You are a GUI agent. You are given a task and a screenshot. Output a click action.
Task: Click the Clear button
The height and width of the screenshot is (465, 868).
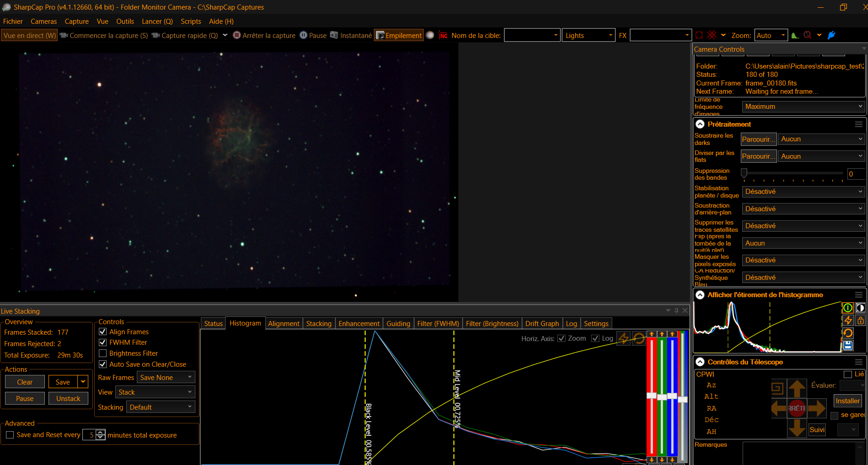[25, 382]
